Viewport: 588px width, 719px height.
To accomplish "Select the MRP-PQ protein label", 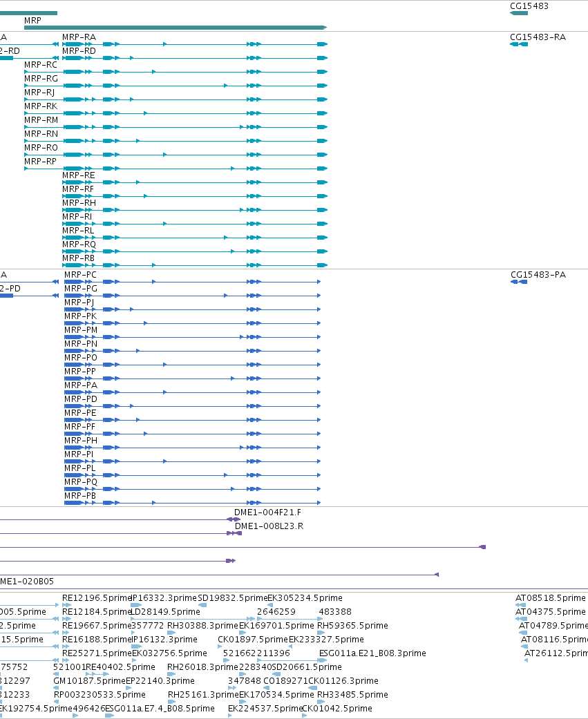I will pyautogui.click(x=81, y=481).
